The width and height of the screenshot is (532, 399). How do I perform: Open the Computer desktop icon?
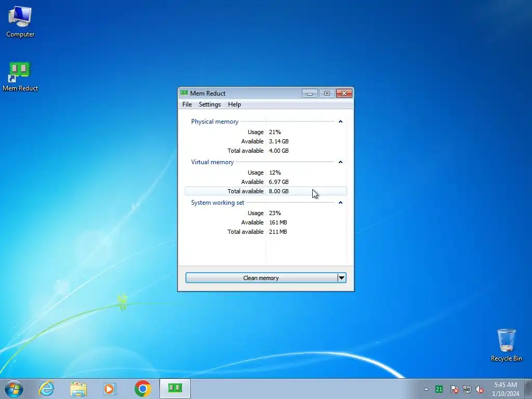[x=20, y=22]
